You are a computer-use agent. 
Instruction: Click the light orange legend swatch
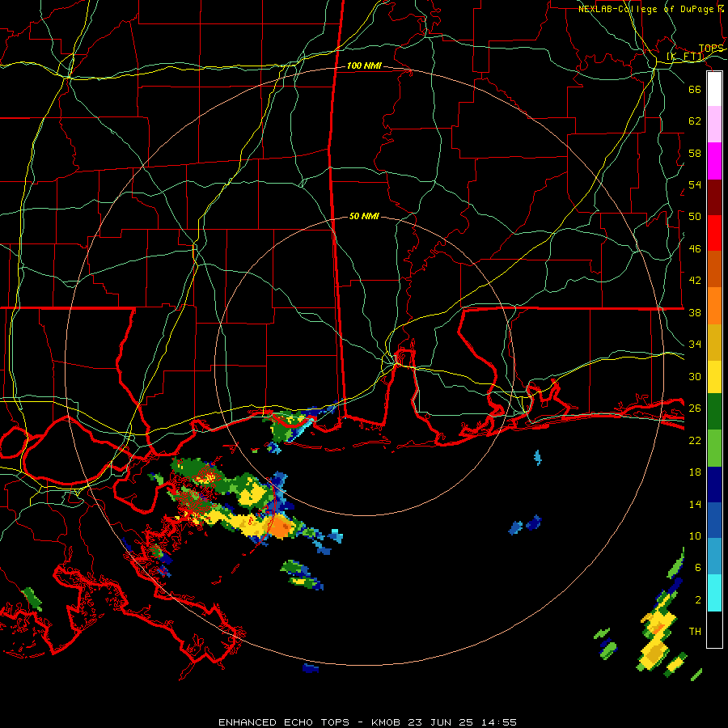coord(714,306)
